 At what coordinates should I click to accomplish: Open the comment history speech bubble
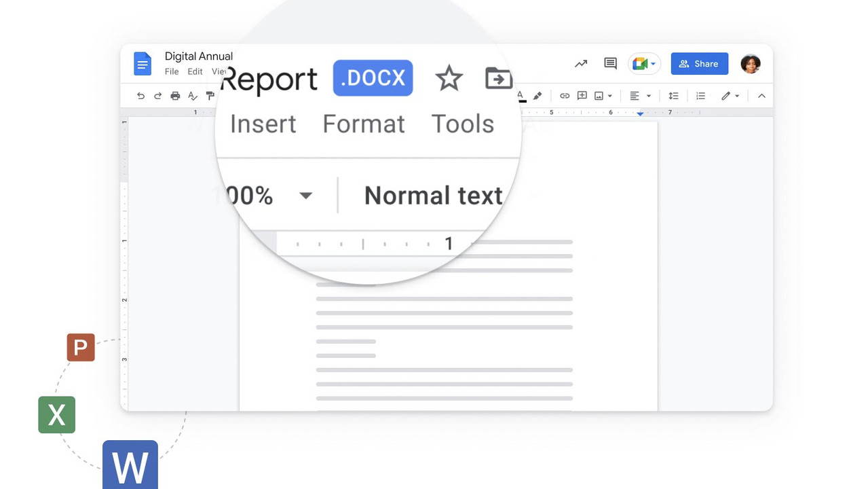pos(610,64)
